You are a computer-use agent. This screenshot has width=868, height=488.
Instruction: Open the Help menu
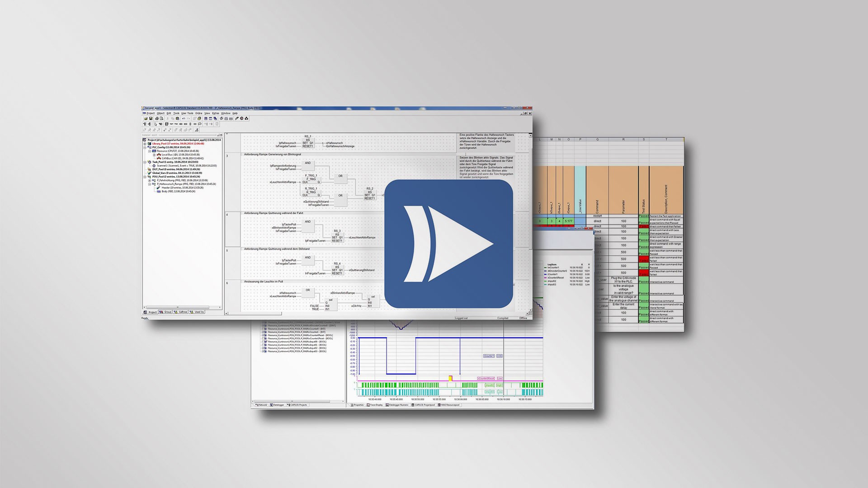(235, 113)
